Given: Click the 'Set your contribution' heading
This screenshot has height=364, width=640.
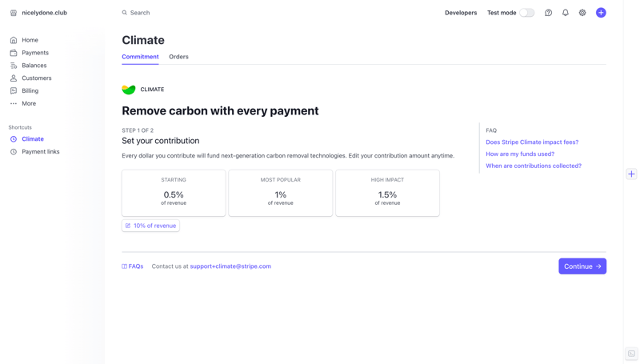Looking at the screenshot, I should click(x=161, y=141).
